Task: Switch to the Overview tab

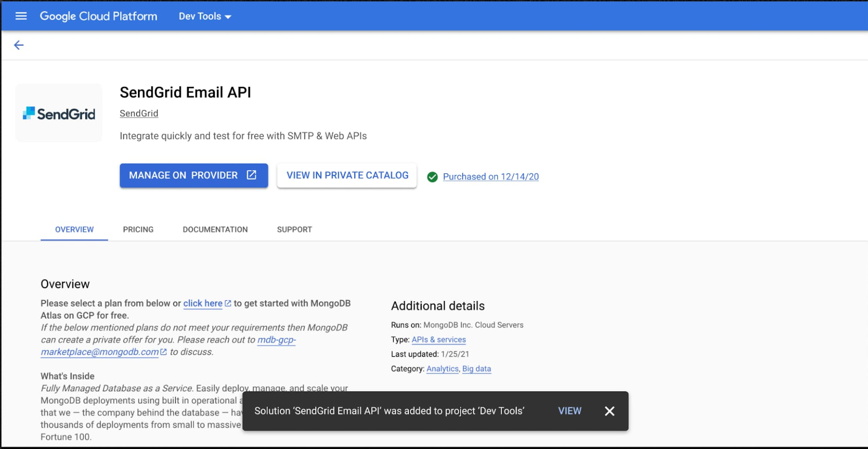Action: coord(74,230)
